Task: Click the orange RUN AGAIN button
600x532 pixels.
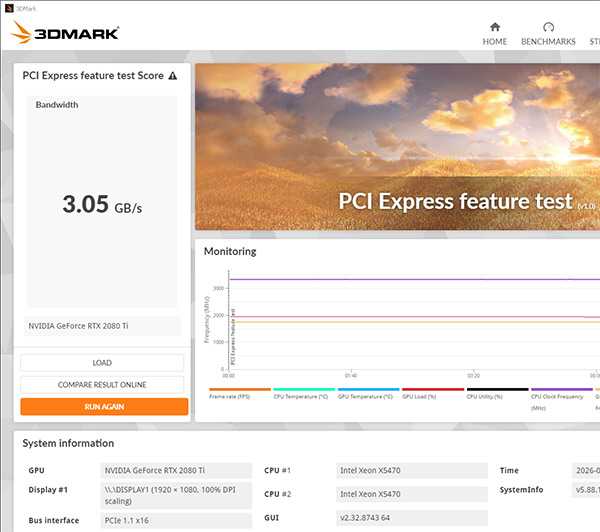Action: 104,406
